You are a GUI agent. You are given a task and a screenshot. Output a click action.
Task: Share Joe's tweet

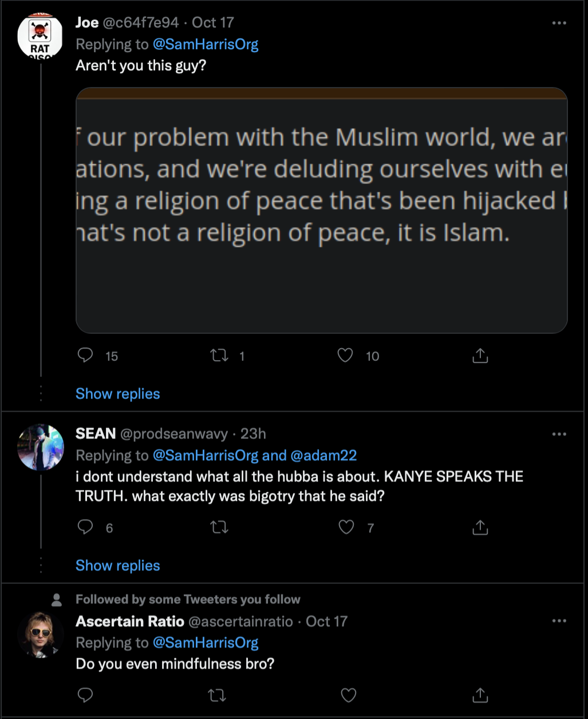coord(480,355)
